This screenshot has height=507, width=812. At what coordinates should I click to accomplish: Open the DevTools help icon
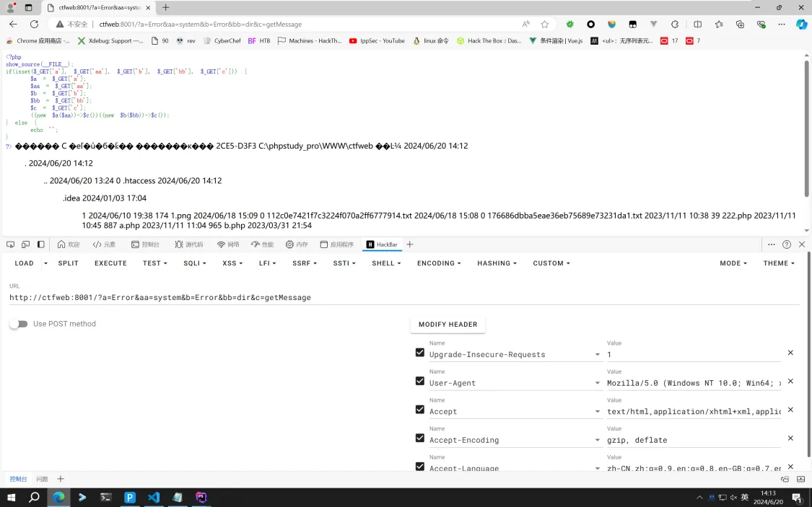point(787,244)
